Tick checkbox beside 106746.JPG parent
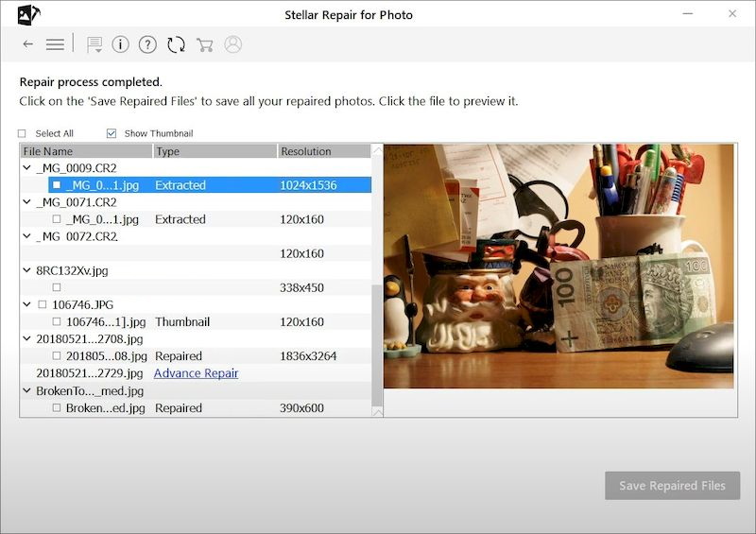 coord(43,304)
